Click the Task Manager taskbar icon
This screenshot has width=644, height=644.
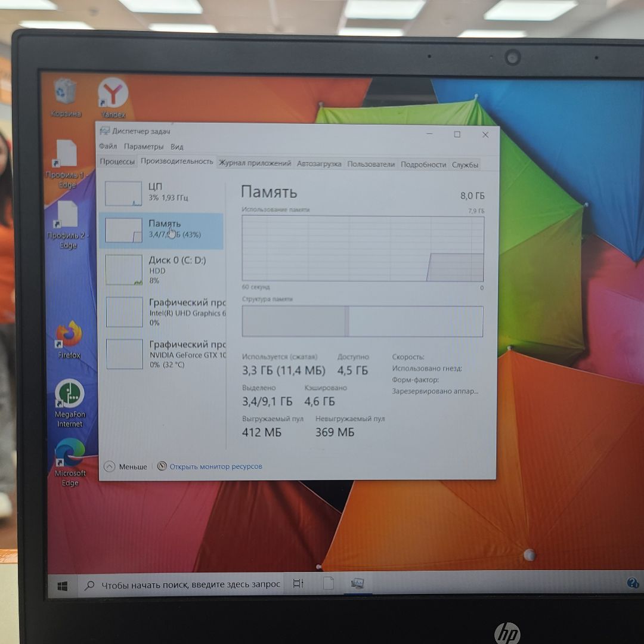[x=357, y=584]
